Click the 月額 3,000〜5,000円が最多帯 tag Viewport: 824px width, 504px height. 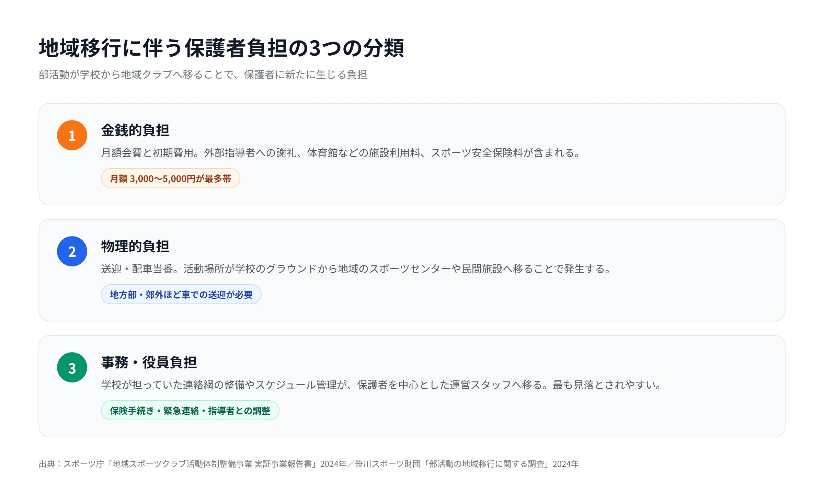pyautogui.click(x=171, y=178)
